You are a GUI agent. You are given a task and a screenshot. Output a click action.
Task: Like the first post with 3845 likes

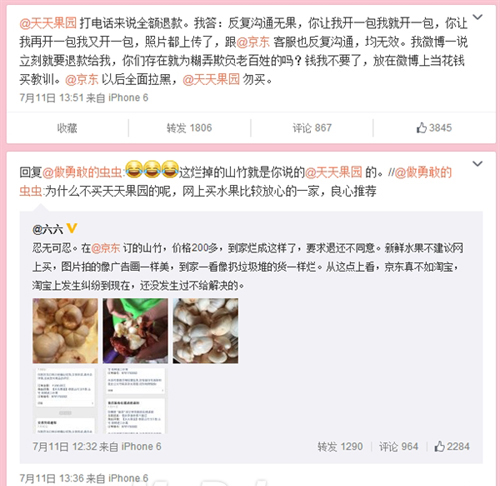click(x=434, y=128)
